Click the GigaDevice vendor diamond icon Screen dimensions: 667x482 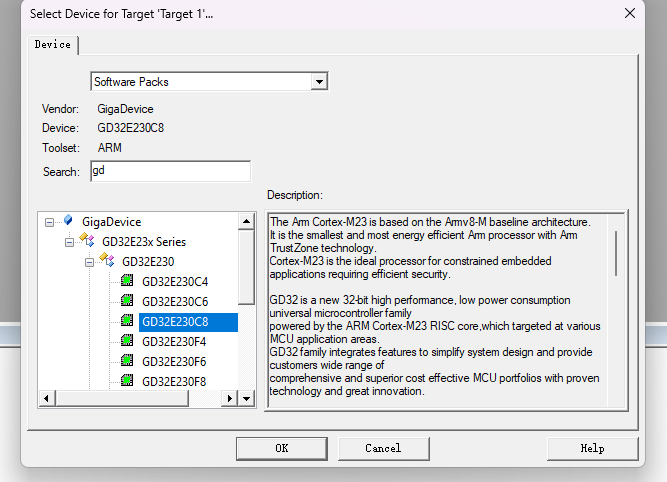coord(68,220)
